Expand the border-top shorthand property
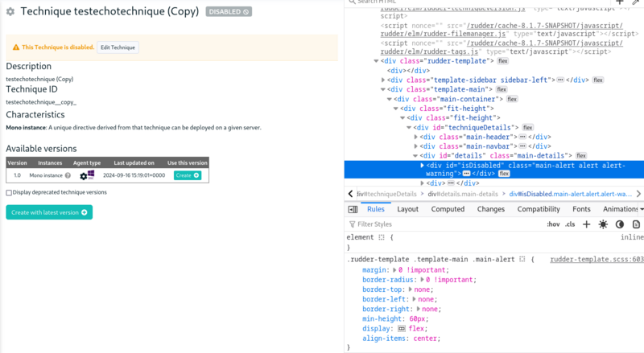Screen dimensions: 644x353 pyautogui.click(x=410, y=289)
